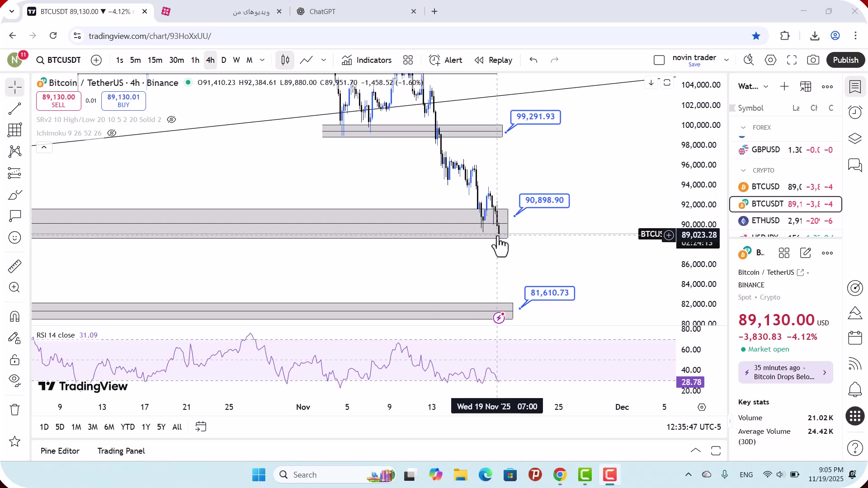
Task: Expand the line tools dropdown arrow
Action: point(324,60)
